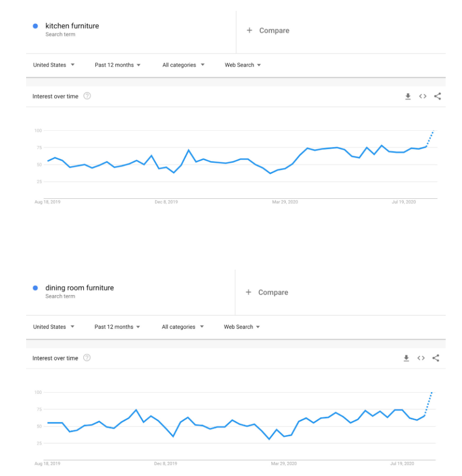Open embed code for kitchen furniture chart
Image resolution: width=462 pixels, height=476 pixels.
point(423,96)
